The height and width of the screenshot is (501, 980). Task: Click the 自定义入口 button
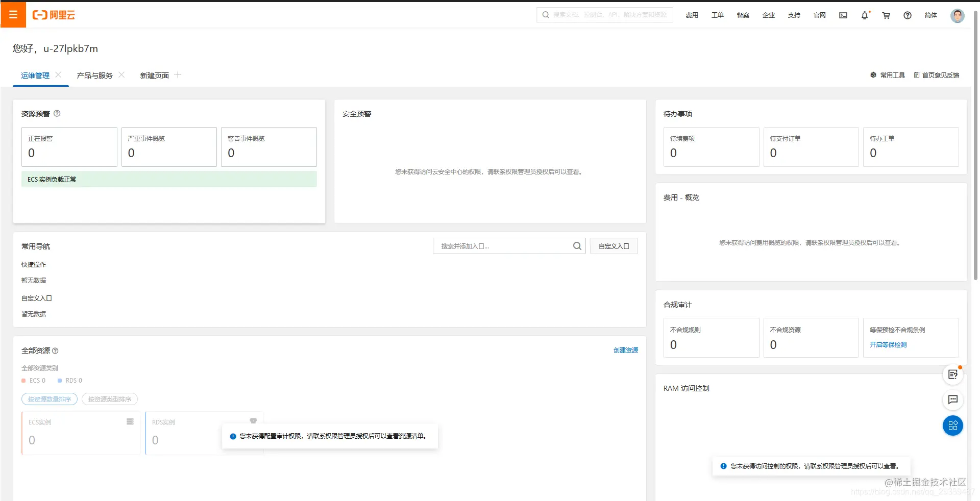(x=614, y=246)
